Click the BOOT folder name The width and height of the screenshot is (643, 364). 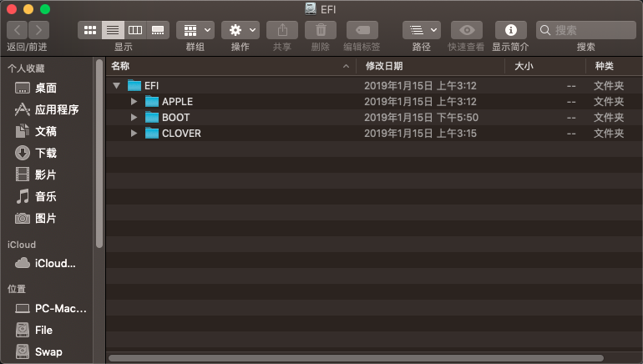(x=175, y=118)
